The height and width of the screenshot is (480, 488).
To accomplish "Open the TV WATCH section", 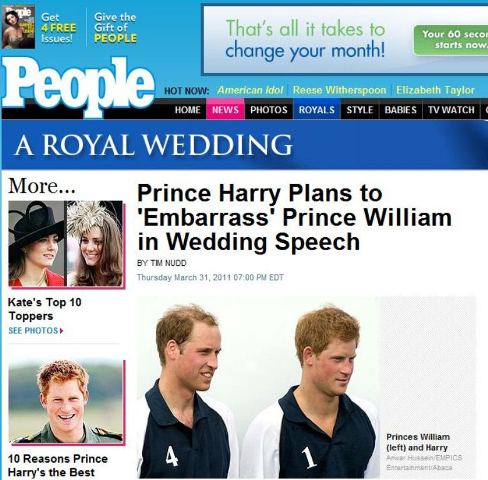I will tap(451, 110).
